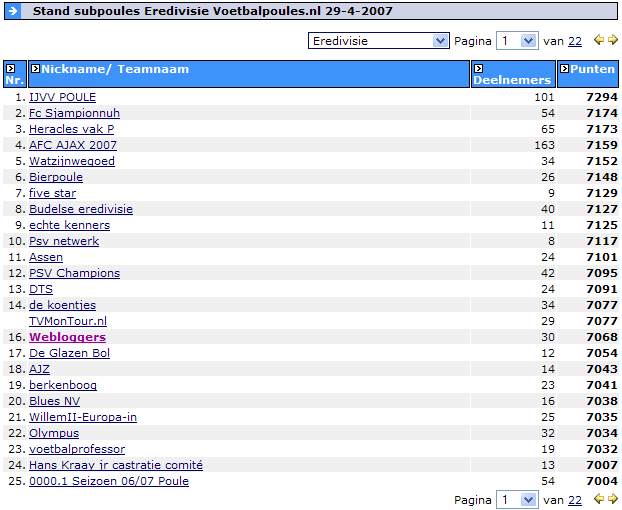Open the bottom Pagina number dropdown
Viewport: 622px width, 510px height.
coord(516,499)
